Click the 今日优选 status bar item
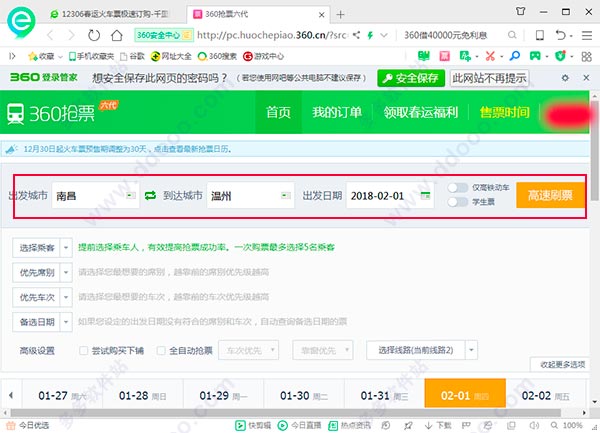The image size is (600, 433). (28, 425)
